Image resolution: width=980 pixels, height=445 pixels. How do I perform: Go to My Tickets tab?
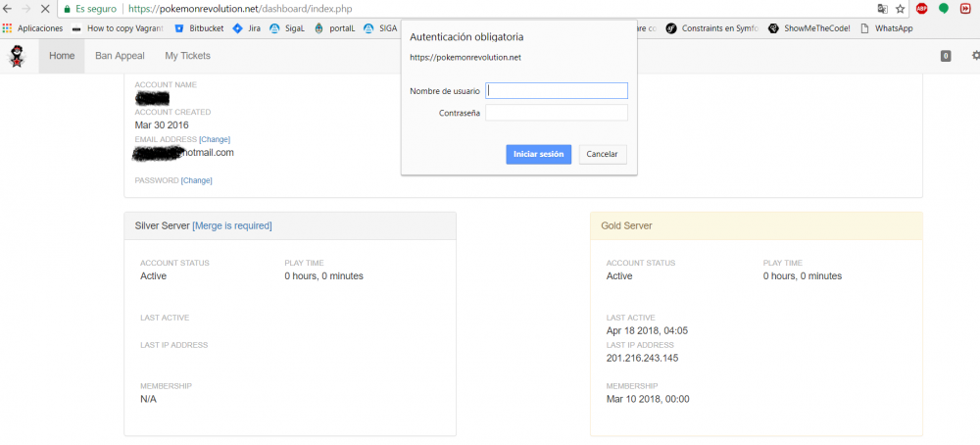(x=187, y=56)
